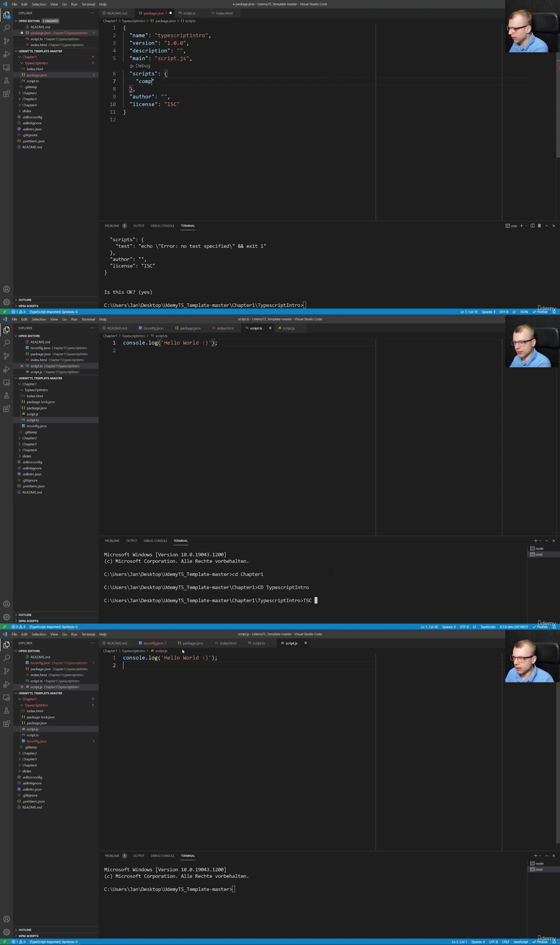
Task: Click the Split Terminal icon beside the trash
Action: 532,226
